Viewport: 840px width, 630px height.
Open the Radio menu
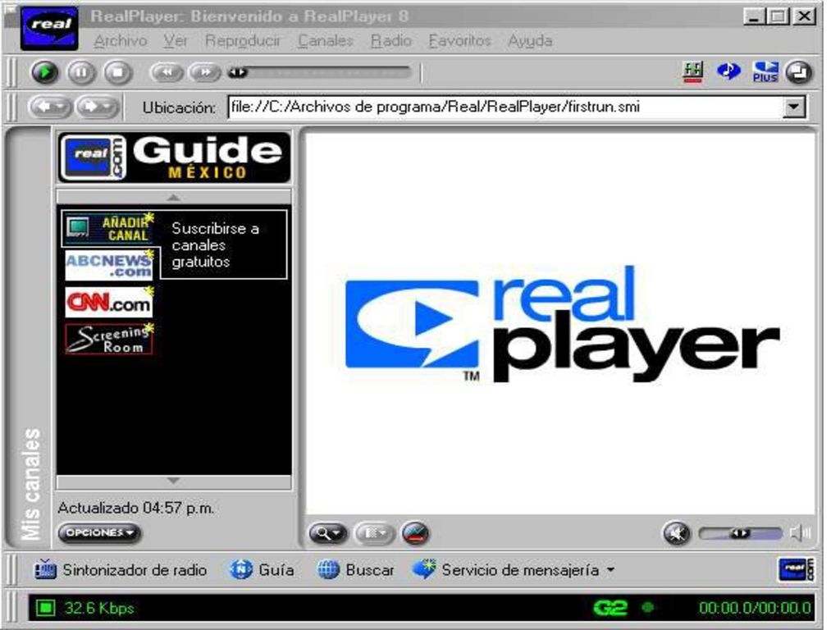(391, 41)
